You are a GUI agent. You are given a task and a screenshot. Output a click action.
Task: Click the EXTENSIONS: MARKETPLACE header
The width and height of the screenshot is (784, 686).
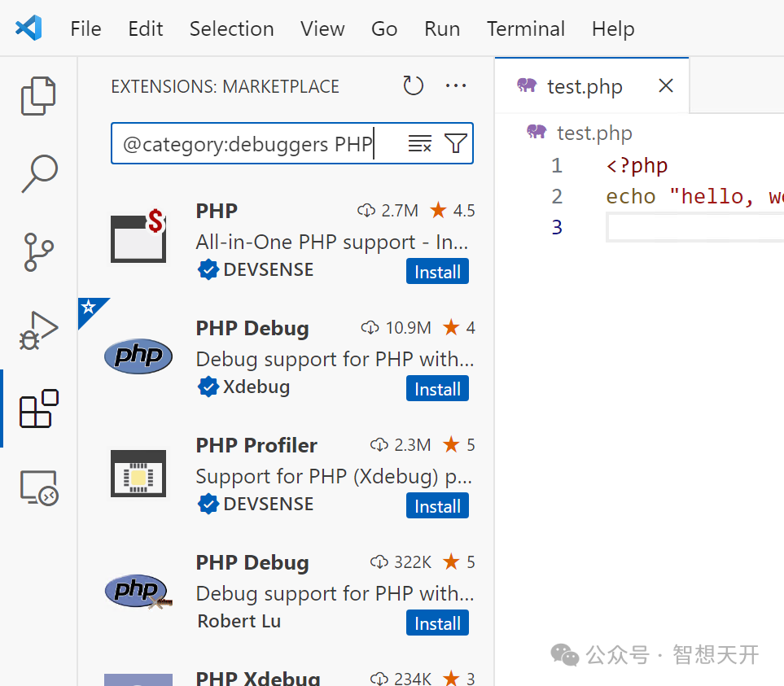pyautogui.click(x=225, y=86)
